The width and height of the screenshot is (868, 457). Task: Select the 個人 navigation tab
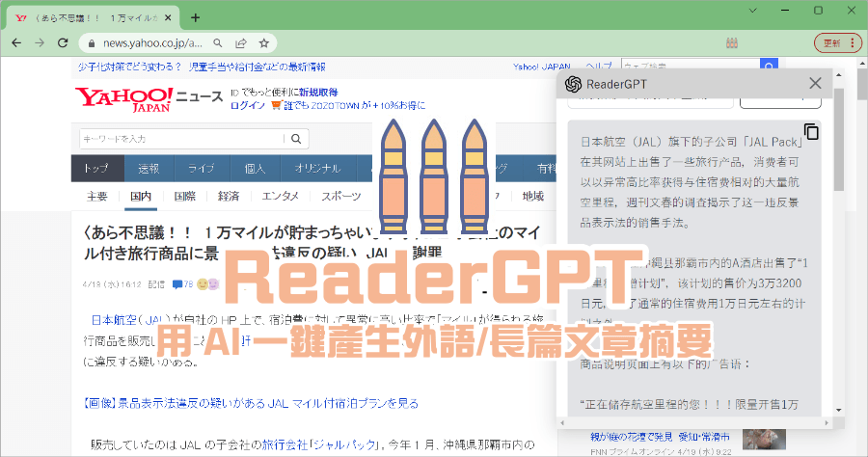[255, 168]
